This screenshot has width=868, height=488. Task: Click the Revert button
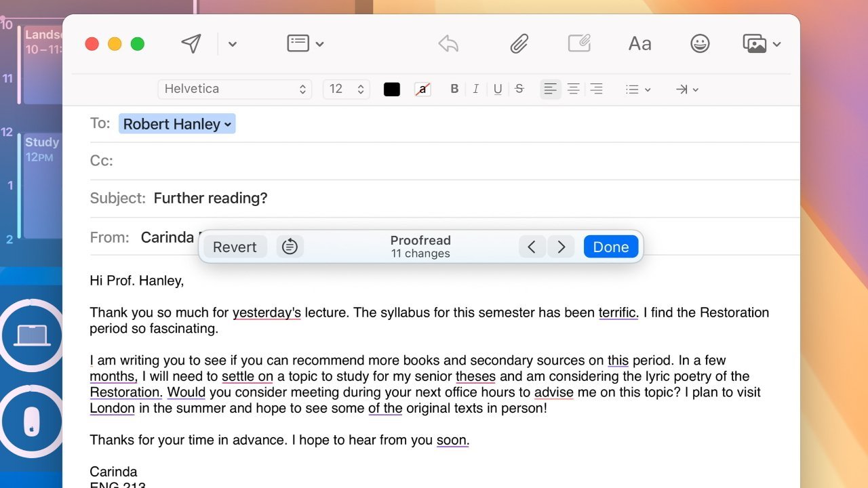point(235,247)
